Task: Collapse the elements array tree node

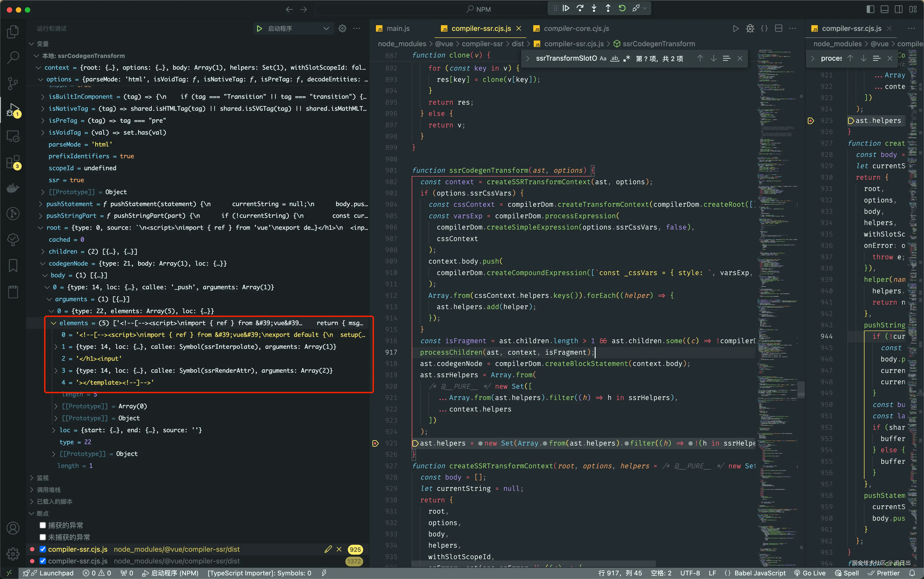Action: coord(54,323)
